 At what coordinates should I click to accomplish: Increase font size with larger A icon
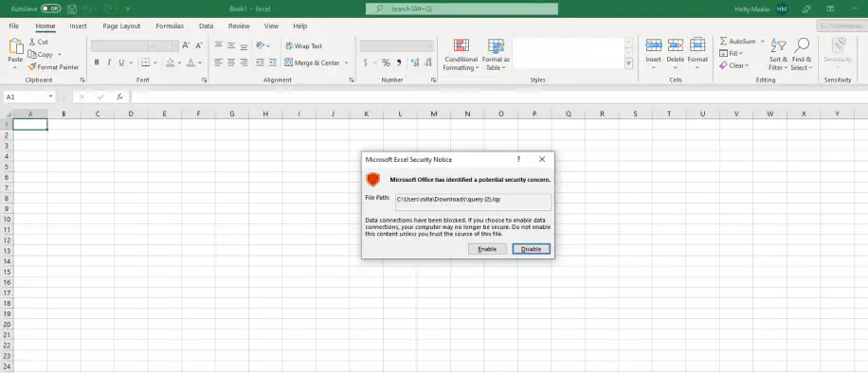click(186, 46)
